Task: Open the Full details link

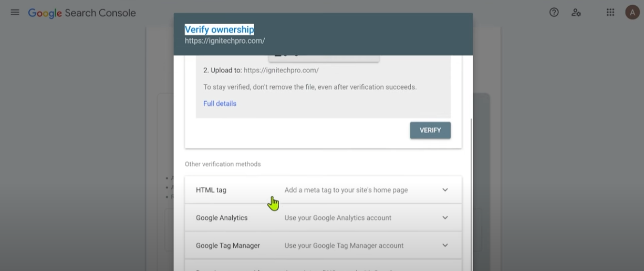Action: coord(220,104)
